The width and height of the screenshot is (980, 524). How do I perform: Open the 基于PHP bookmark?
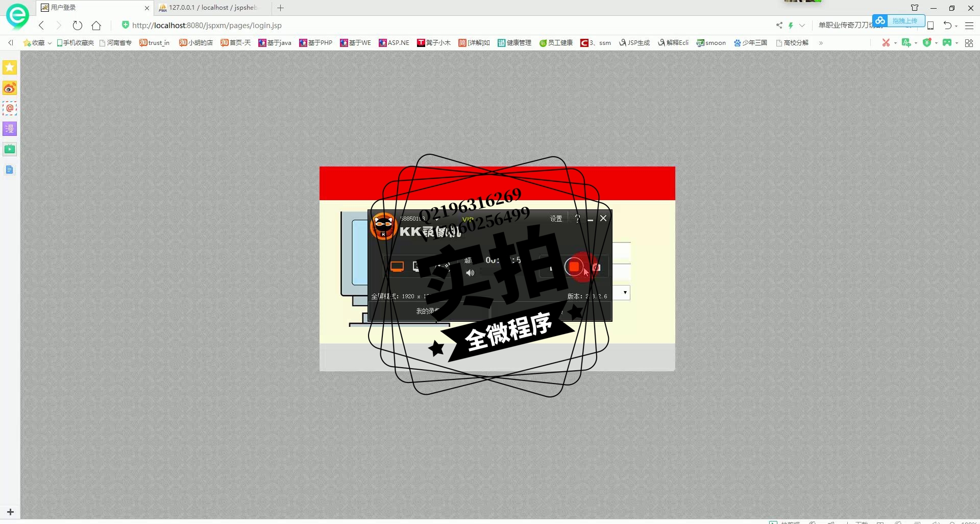(315, 43)
